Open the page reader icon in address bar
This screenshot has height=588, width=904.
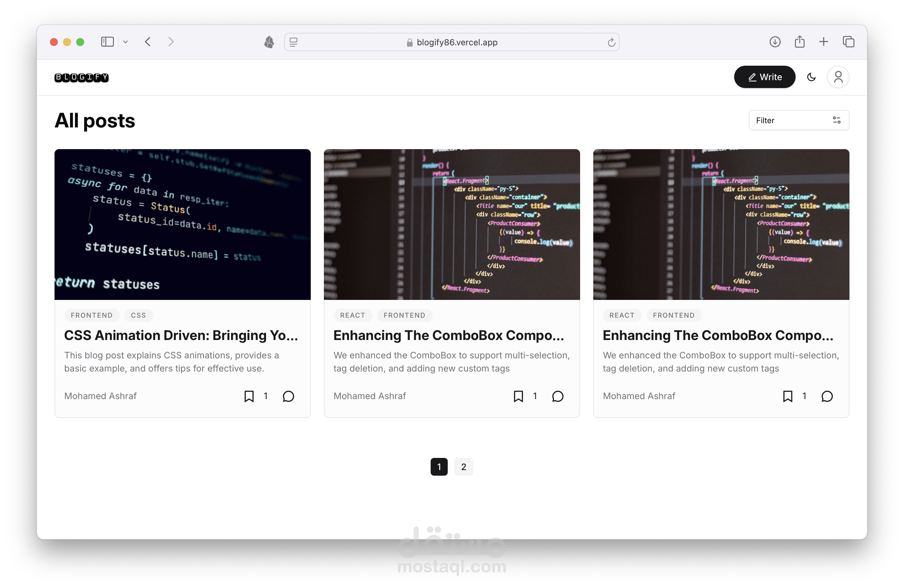(294, 42)
